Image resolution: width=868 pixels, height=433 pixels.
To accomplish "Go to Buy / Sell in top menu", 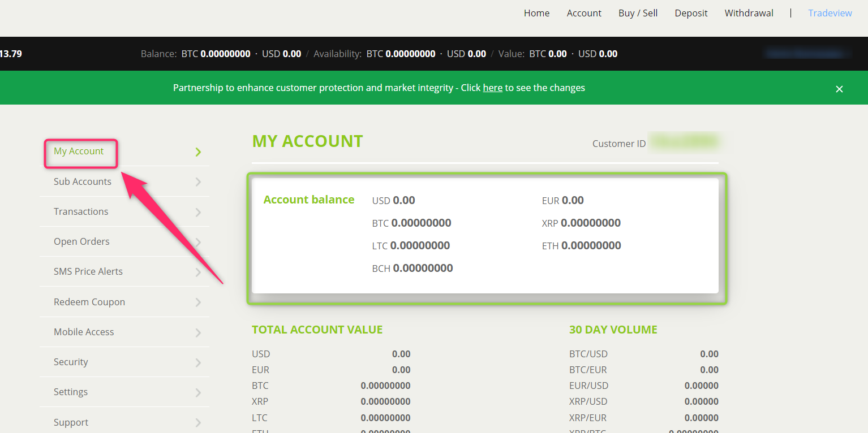I will coord(638,13).
